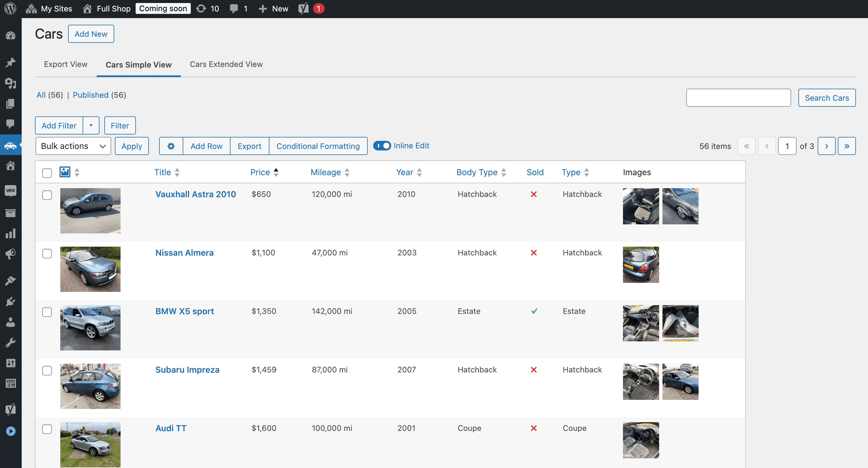Click the Comments bubble in admin bar

pos(234,9)
